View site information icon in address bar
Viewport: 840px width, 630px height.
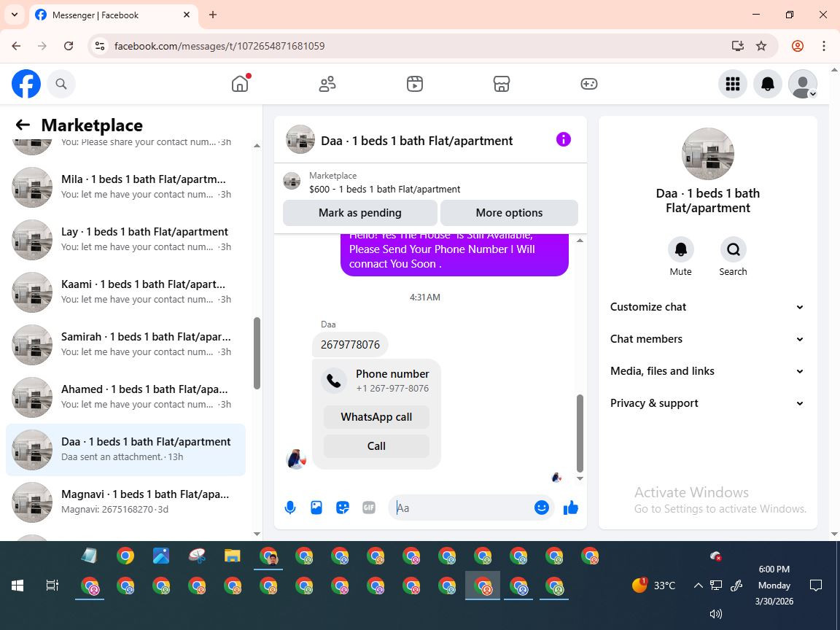[100, 46]
